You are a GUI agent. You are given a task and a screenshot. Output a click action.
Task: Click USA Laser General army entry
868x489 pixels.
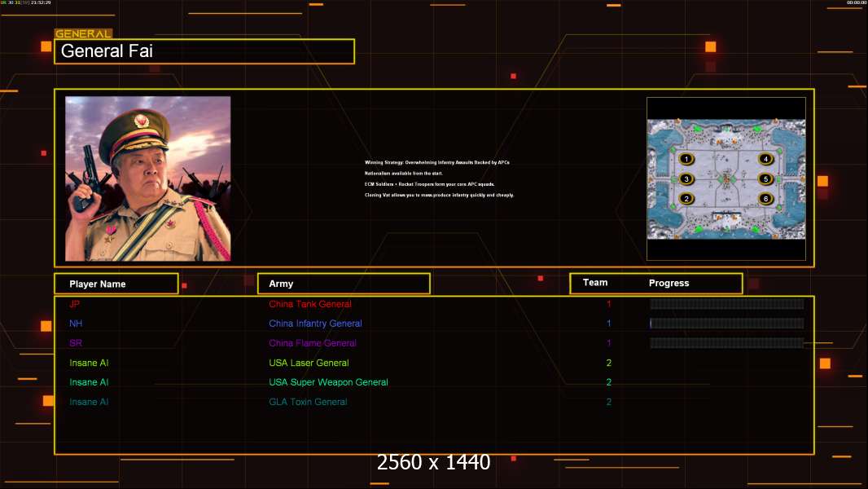[309, 363]
